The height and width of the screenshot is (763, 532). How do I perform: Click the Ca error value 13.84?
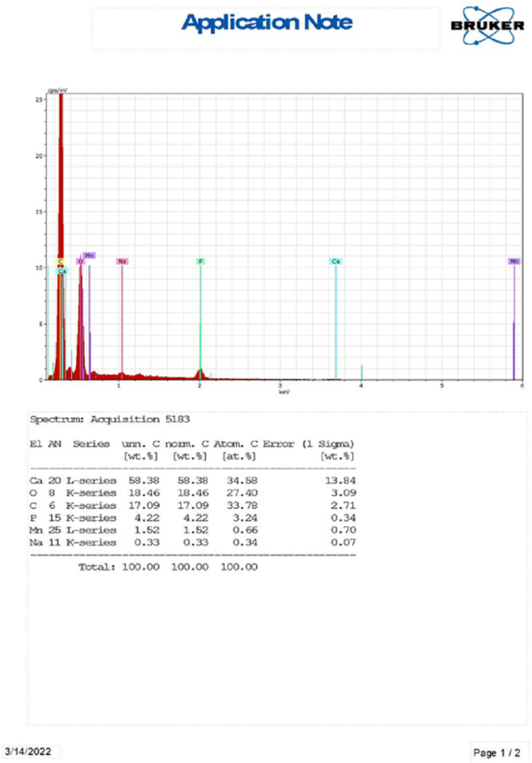[341, 481]
